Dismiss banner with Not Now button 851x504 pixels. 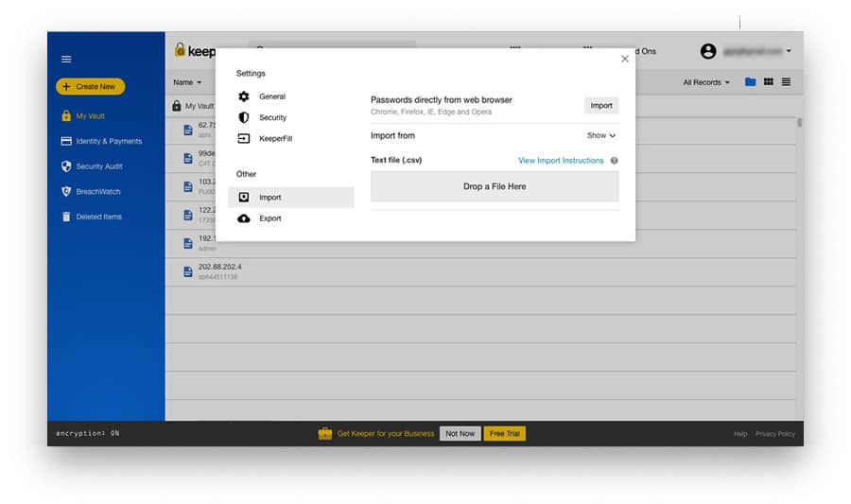(460, 433)
